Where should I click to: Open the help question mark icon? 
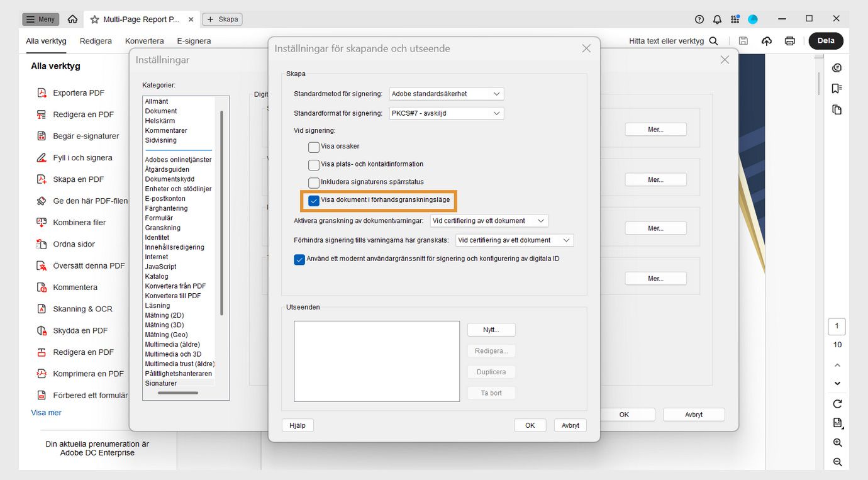click(x=699, y=20)
